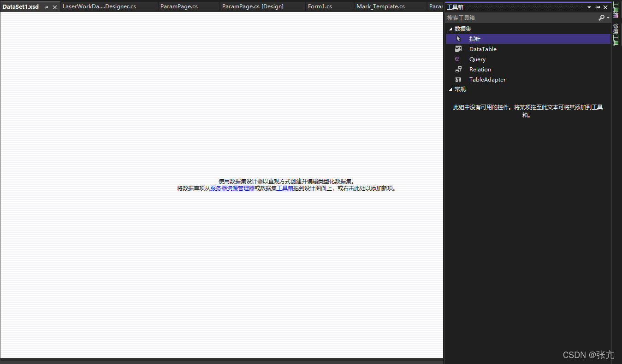Click the 服务器资源管理器 link
The height and width of the screenshot is (364, 622).
[232, 188]
